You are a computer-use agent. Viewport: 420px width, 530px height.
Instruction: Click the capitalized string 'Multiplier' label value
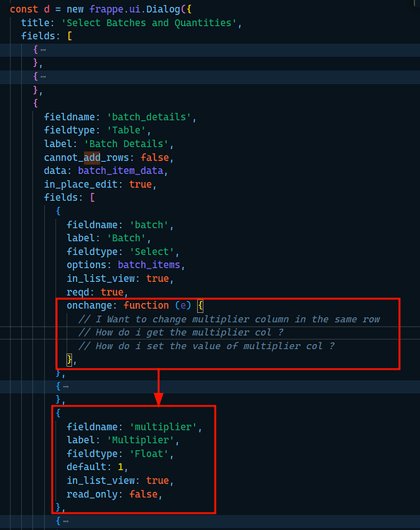point(140,440)
